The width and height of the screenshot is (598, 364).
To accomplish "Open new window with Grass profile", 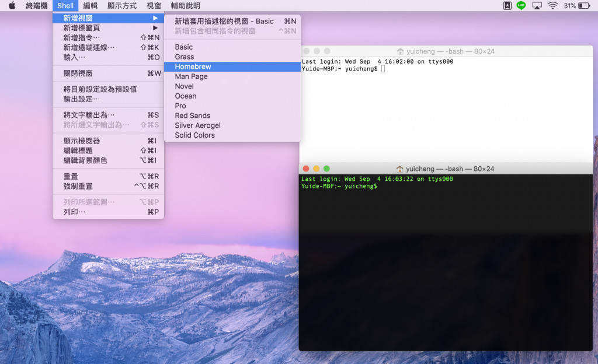I will point(232,57).
